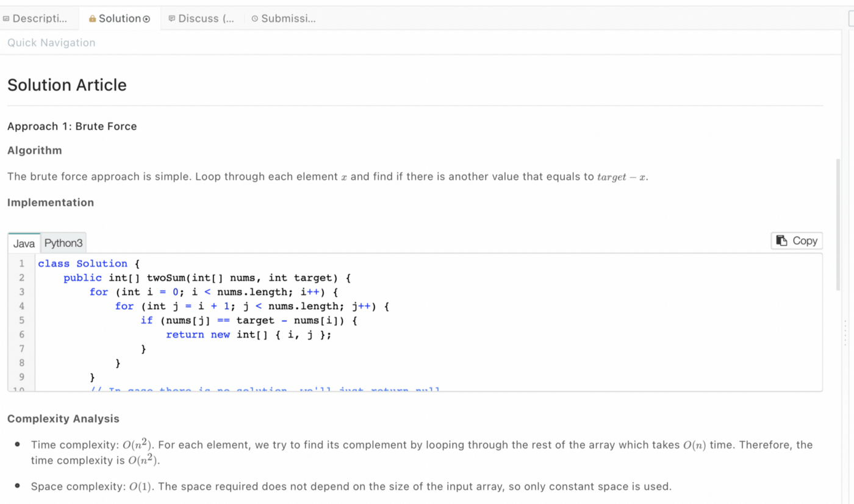854x504 pixels.
Task: Open the Discuss tab
Action: point(201,18)
